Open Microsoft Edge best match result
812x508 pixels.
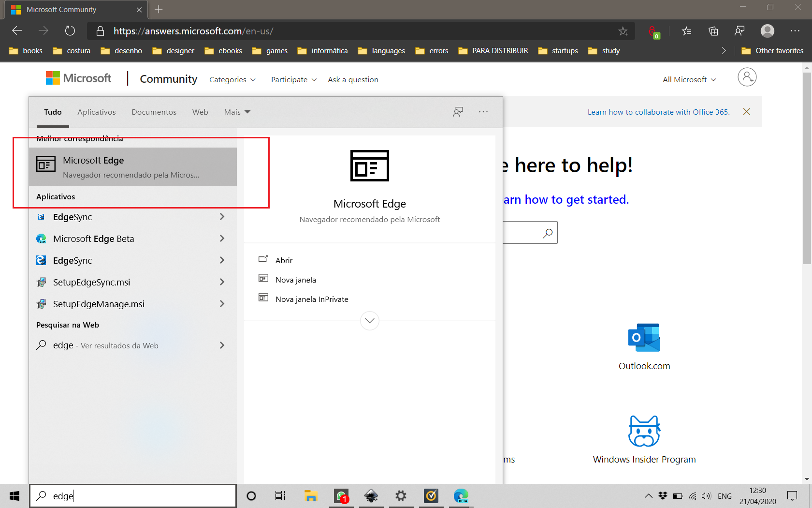133,167
